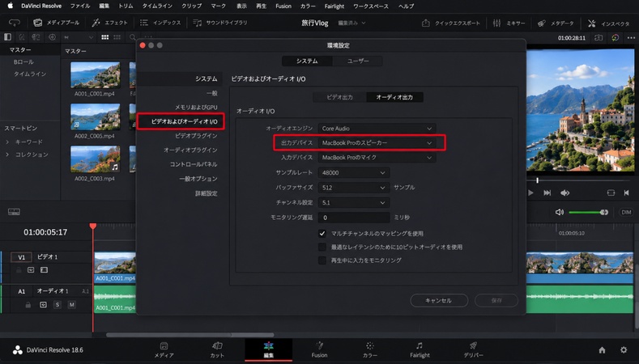639x364 pixels.
Task: Skip to next clip in viewer
Action: coord(547,193)
